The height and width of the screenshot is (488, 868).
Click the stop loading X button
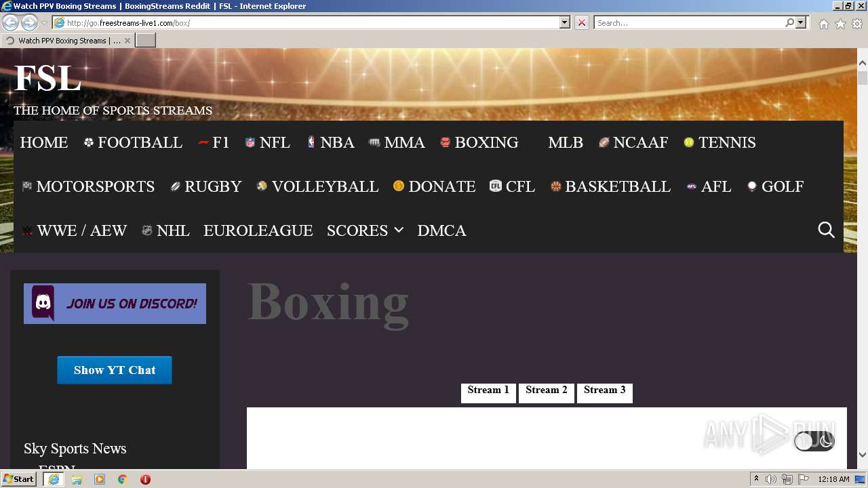[x=582, y=22]
